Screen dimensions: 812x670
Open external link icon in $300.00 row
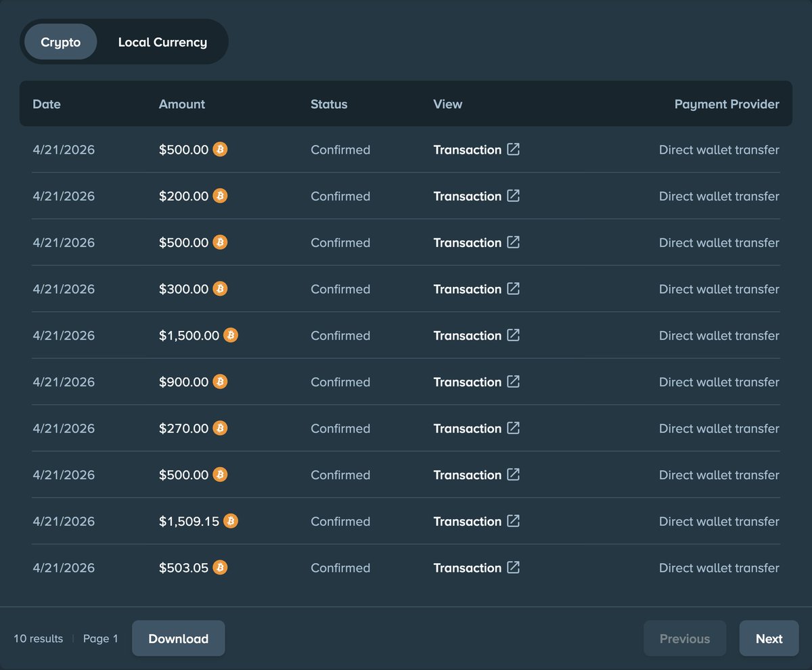[x=514, y=288]
